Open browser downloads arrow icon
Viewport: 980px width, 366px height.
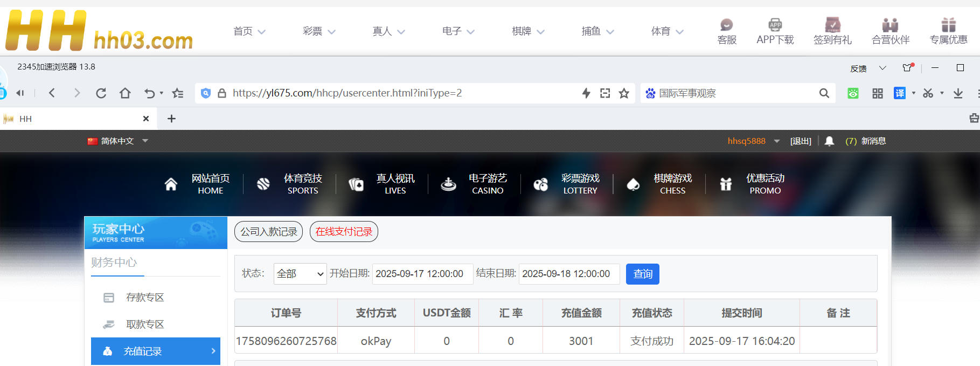[x=958, y=93]
